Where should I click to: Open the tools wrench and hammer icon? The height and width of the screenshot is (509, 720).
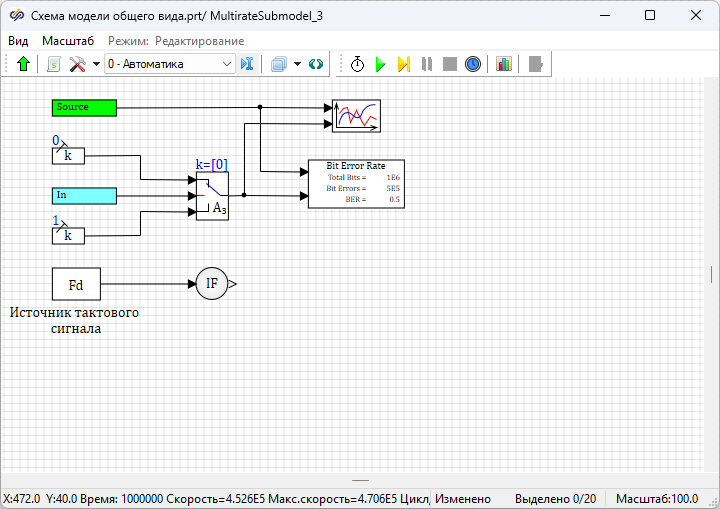[x=77, y=64]
